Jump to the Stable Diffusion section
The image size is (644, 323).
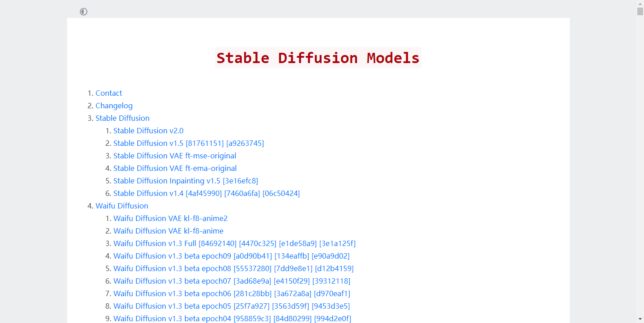tap(123, 118)
